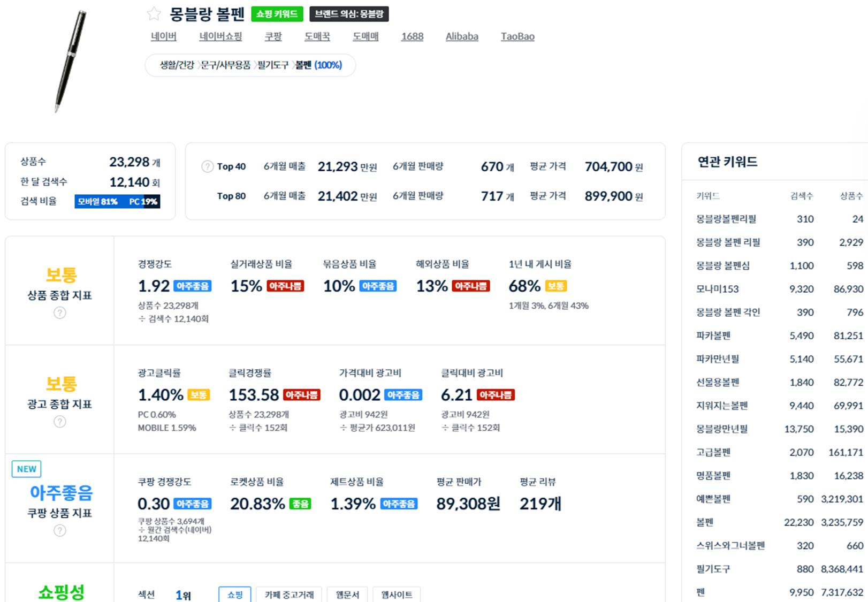
Task: Open the Alibaba link
Action: click(x=462, y=36)
